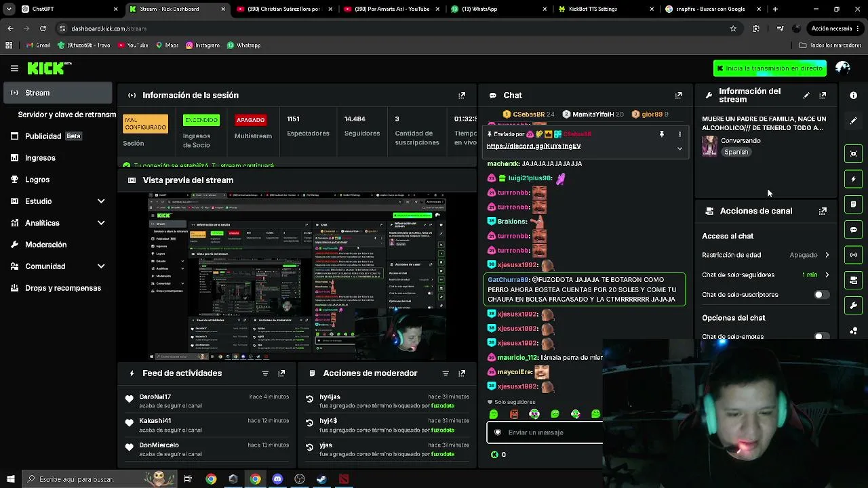Unpin the pinned chat message
The height and width of the screenshot is (488, 868).
(662, 134)
